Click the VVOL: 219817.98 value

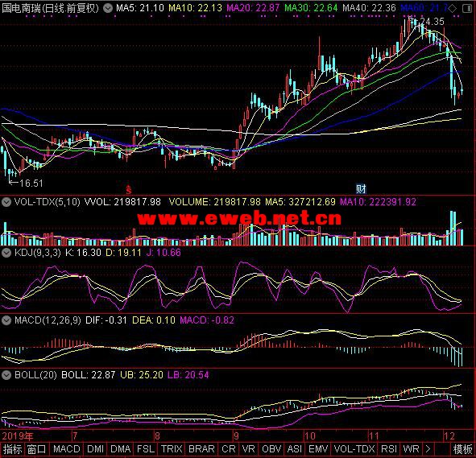point(122,202)
